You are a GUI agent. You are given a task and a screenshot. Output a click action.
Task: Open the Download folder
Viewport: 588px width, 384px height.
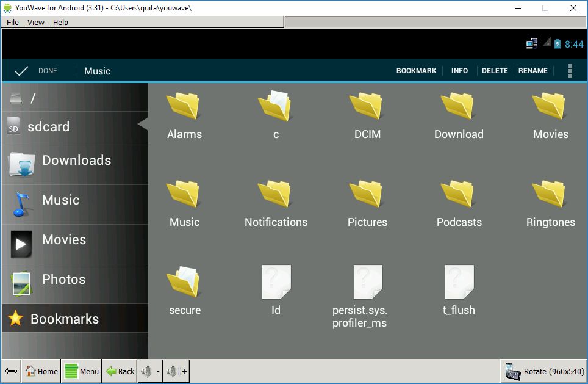coord(458,110)
